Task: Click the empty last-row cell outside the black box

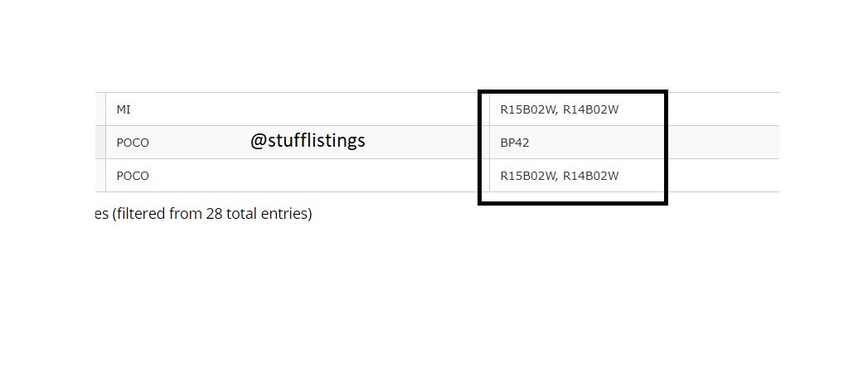Action: [x=724, y=176]
